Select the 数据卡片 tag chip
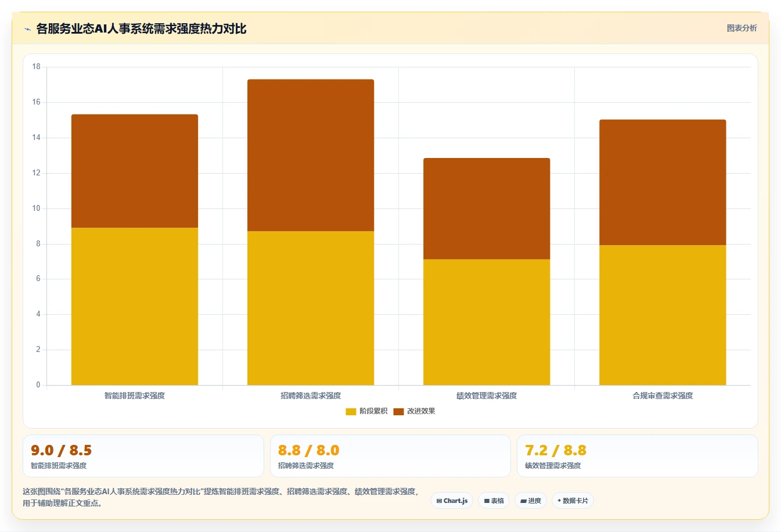781x532 pixels. coord(573,501)
